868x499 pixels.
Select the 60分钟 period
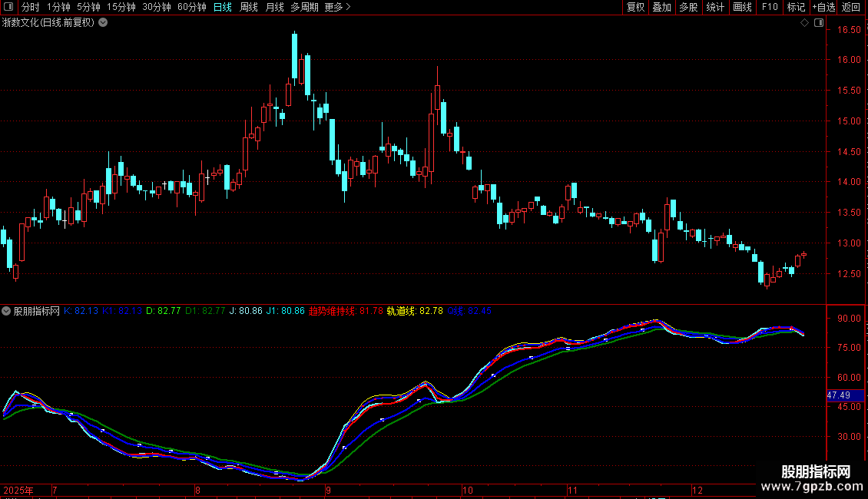point(192,7)
